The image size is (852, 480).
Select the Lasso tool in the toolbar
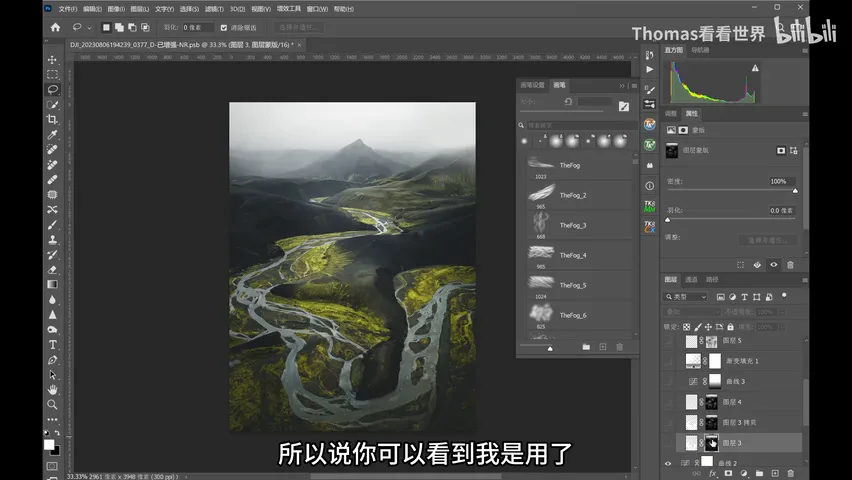click(52, 89)
